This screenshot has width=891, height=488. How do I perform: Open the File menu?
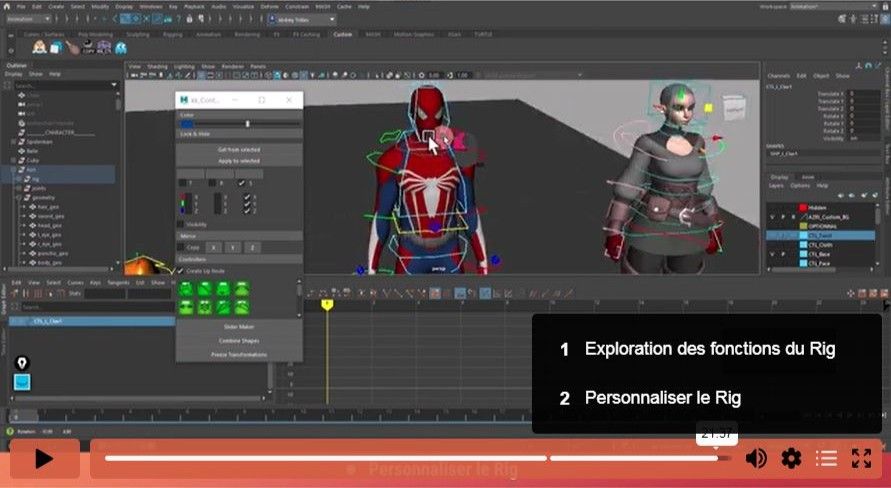21,7
